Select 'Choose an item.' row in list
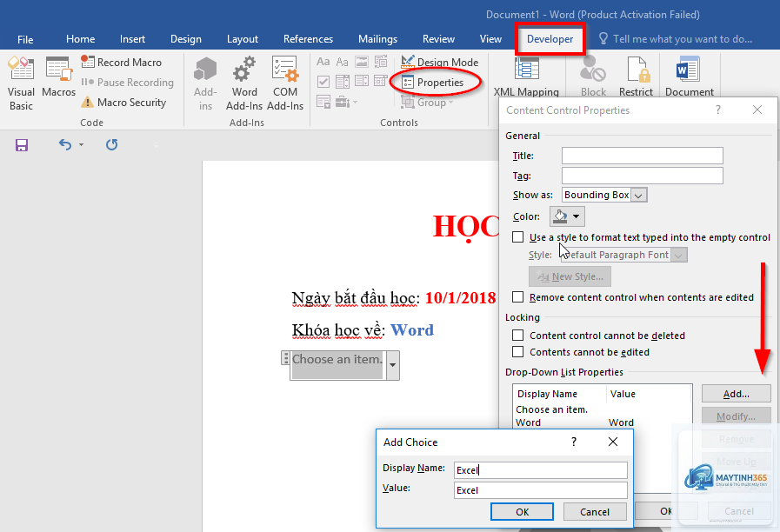 click(x=602, y=409)
